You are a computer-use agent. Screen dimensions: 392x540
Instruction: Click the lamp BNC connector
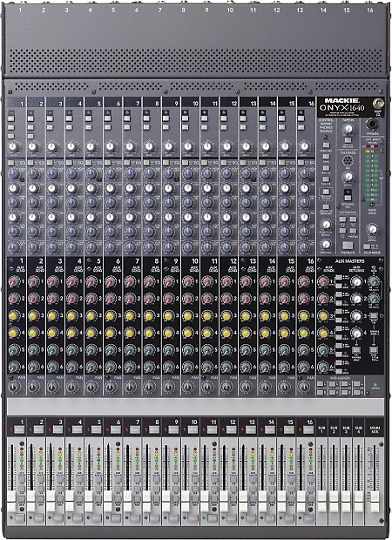pos(379,104)
